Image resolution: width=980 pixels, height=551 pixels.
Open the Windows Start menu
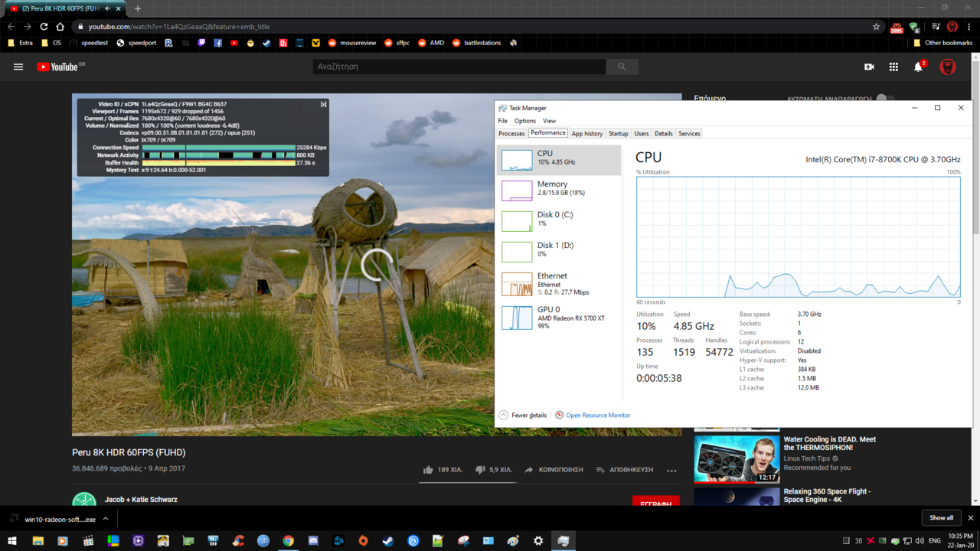[x=13, y=540]
